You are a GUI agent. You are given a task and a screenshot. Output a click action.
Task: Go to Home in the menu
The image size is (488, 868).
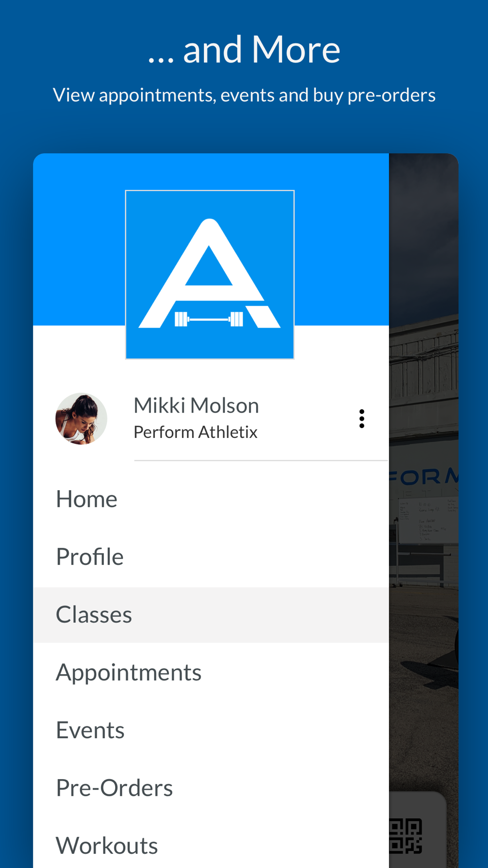click(211, 499)
